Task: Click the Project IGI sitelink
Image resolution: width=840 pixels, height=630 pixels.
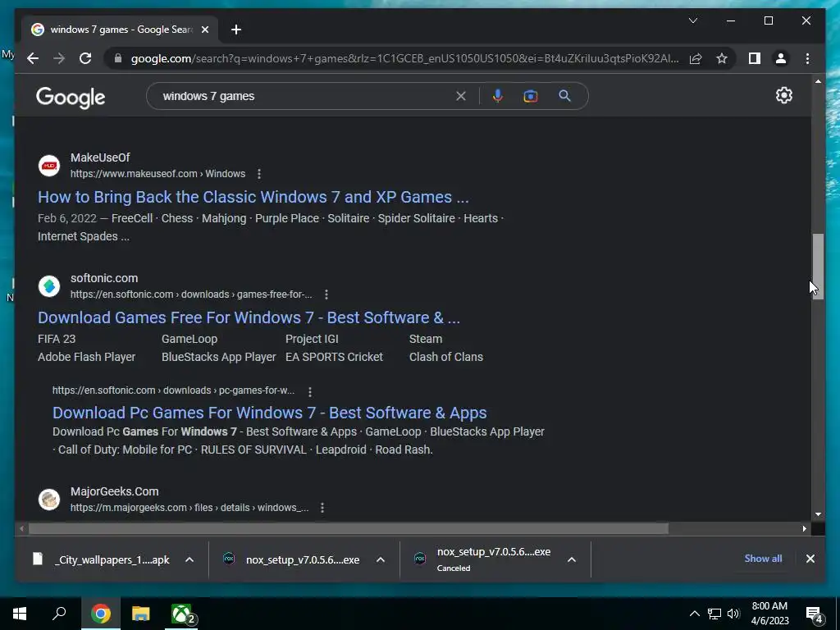Action: (312, 339)
